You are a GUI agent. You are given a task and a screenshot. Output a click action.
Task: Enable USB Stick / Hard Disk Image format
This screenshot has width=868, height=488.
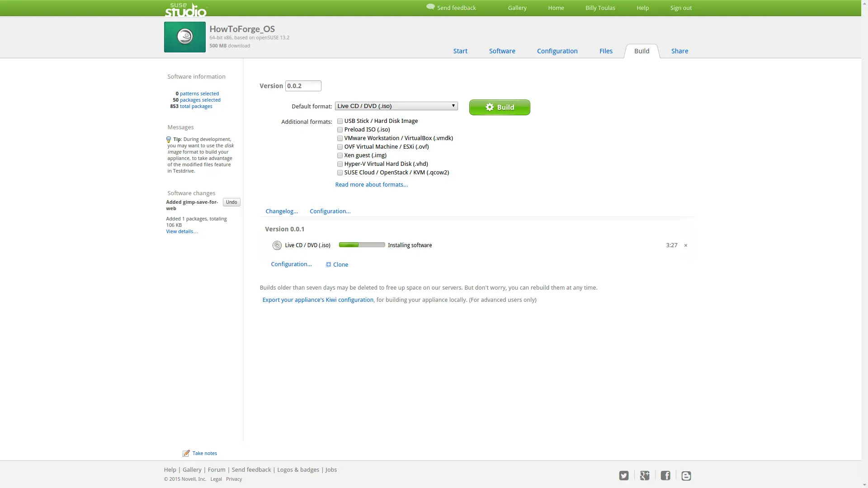click(340, 121)
